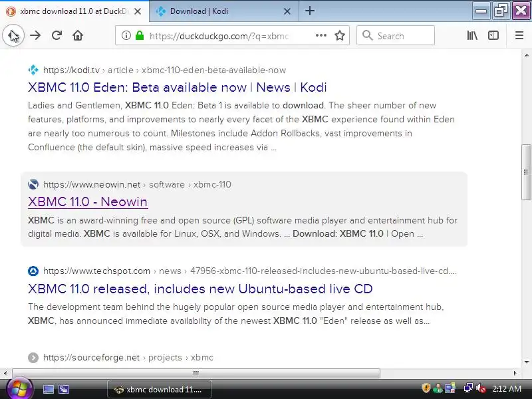Click the kodi.tv article URL breadcrumb
This screenshot has width=532, height=399.
[164, 70]
